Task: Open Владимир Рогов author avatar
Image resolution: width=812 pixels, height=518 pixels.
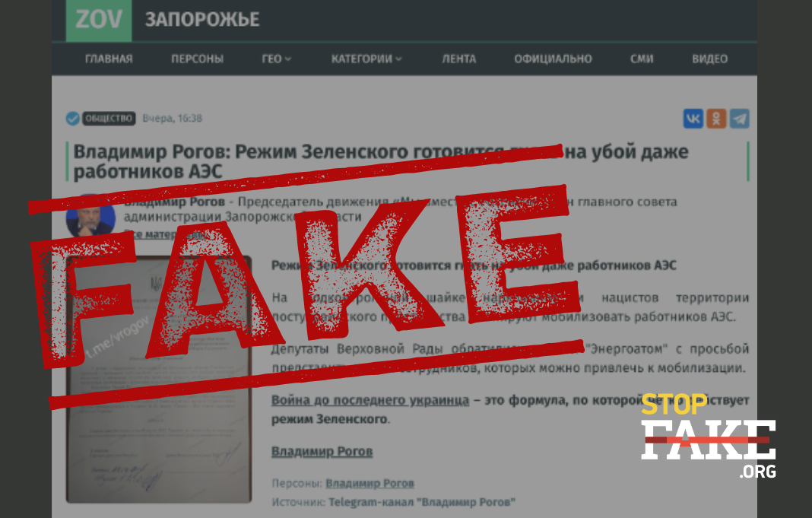Action: click(x=90, y=216)
